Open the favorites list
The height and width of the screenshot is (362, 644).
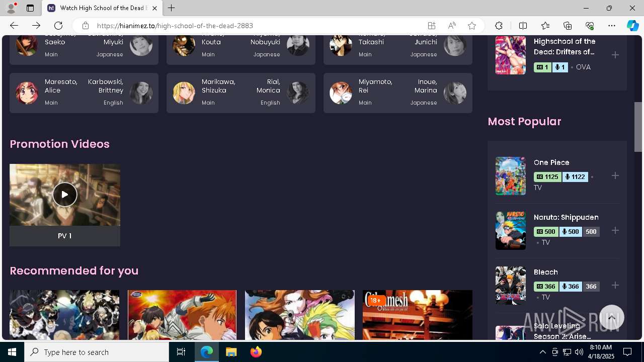pos(545,26)
